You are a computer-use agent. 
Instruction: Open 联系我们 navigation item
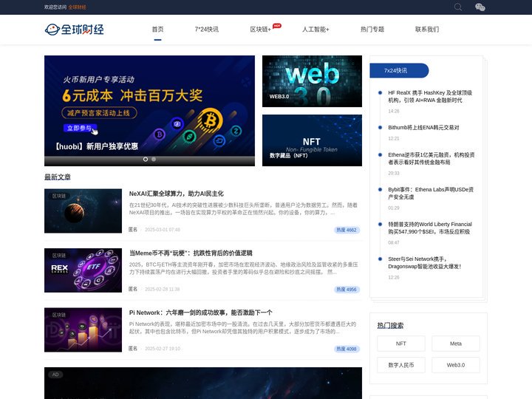point(427,29)
